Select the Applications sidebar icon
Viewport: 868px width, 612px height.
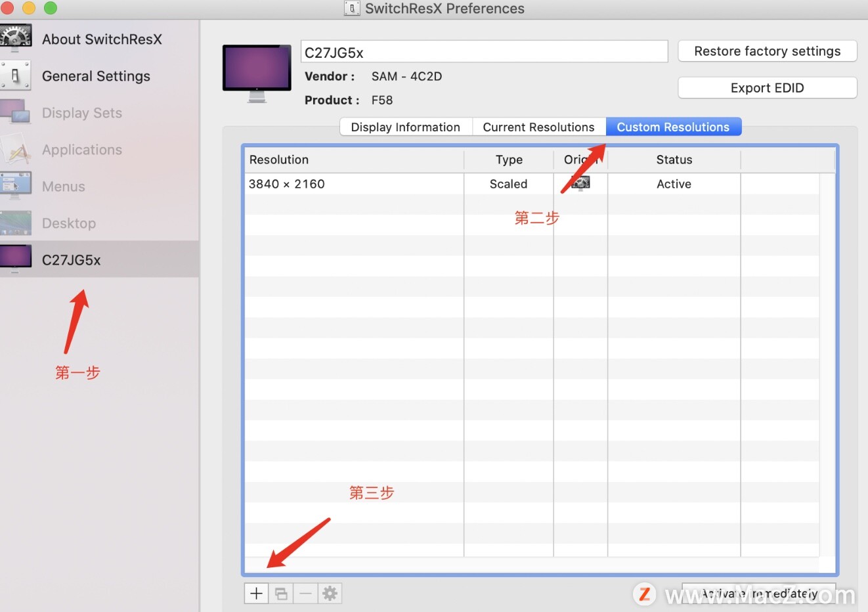point(16,149)
